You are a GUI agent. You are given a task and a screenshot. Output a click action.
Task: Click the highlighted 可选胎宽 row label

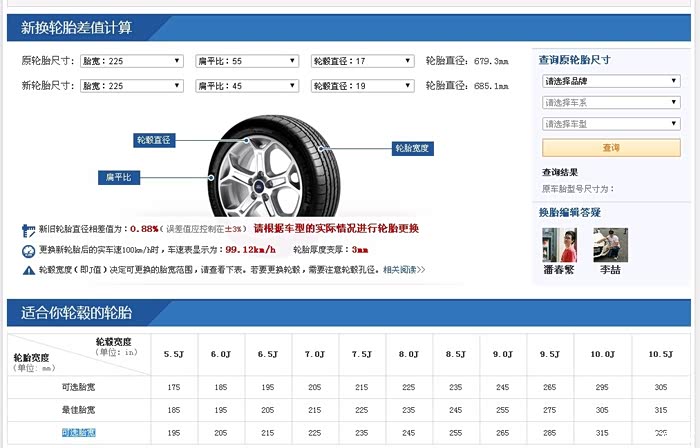[78, 433]
